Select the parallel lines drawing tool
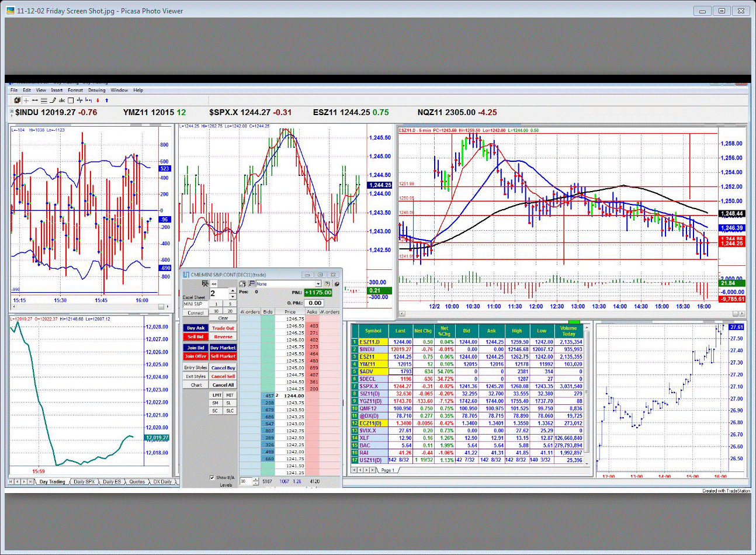756x555 pixels. (44, 100)
